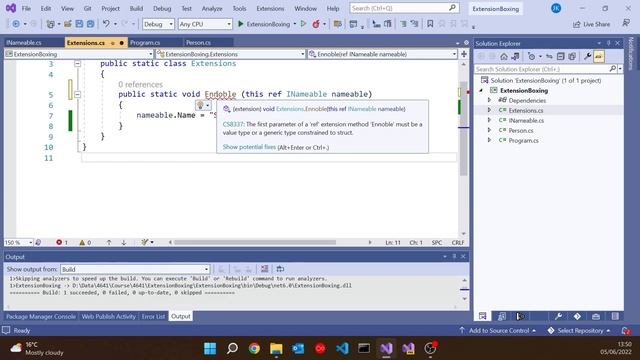Collapse the Ennoble method outline box
The width and height of the screenshot is (640, 360).
coord(78,94)
